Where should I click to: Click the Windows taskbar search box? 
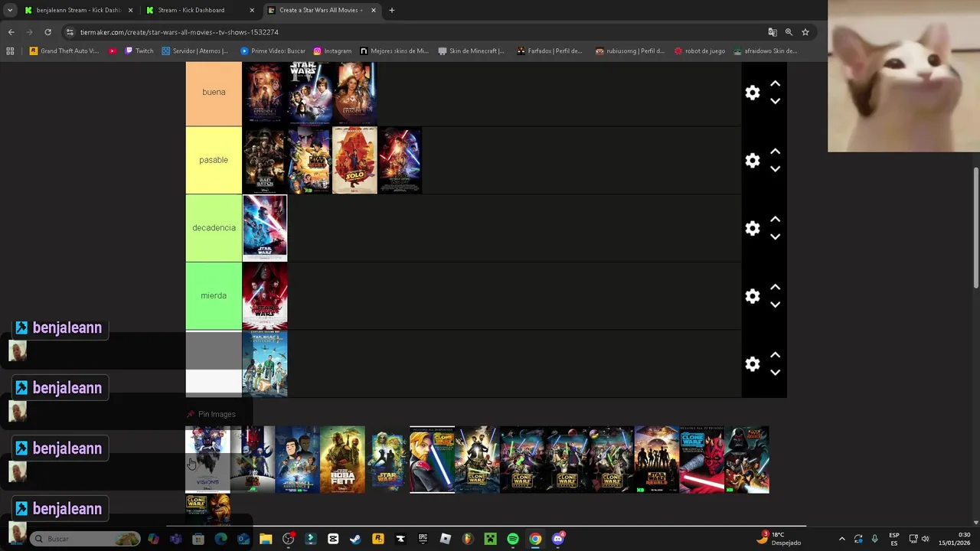[x=85, y=539]
